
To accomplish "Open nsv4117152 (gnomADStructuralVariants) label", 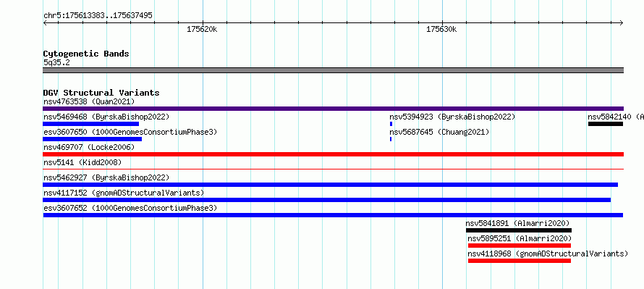I will tap(124, 193).
